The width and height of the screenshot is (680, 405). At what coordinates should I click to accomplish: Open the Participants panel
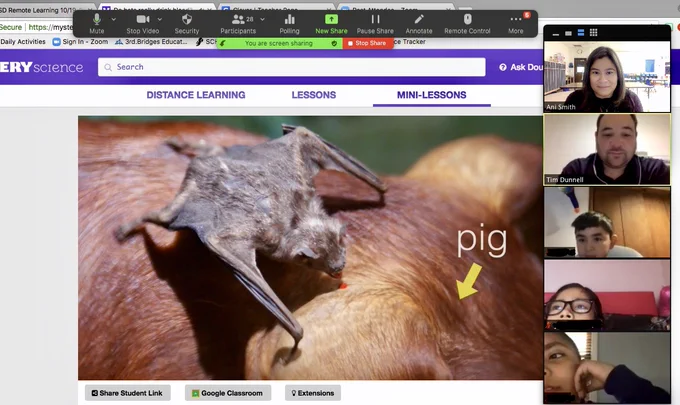238,23
